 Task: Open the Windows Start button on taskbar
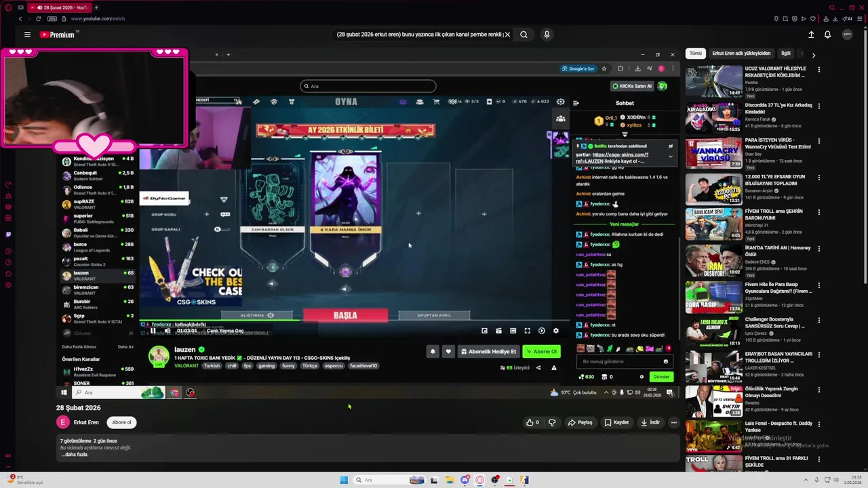pyautogui.click(x=344, y=480)
